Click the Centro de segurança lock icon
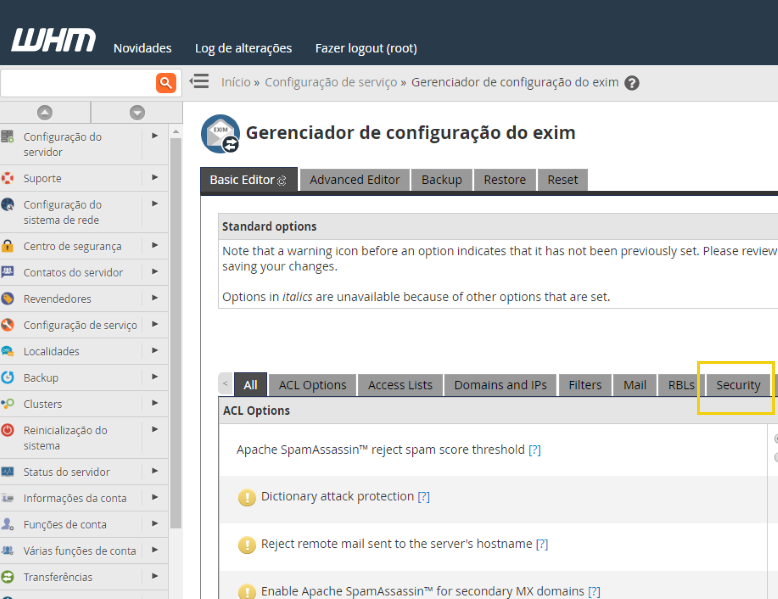 pyautogui.click(x=7, y=246)
